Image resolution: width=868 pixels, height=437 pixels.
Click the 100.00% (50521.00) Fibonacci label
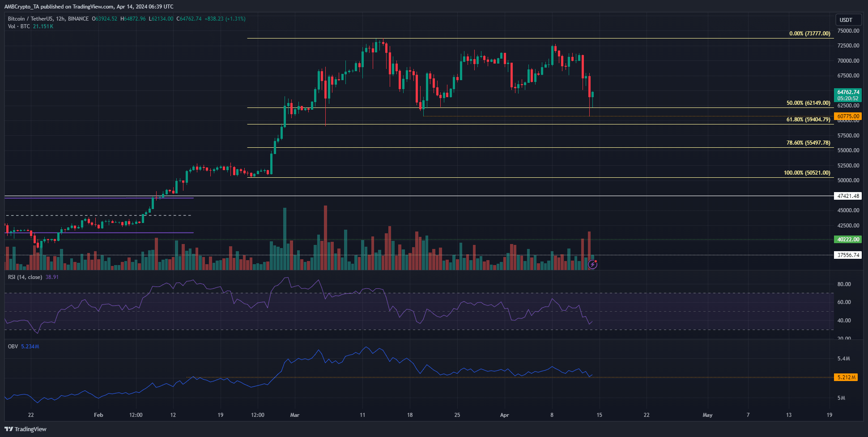point(807,173)
